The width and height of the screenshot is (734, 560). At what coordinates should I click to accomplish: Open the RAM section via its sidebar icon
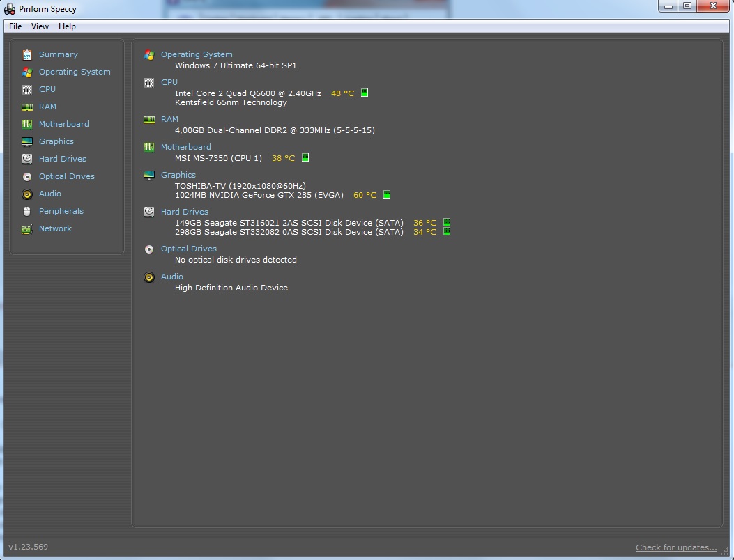[x=26, y=107]
